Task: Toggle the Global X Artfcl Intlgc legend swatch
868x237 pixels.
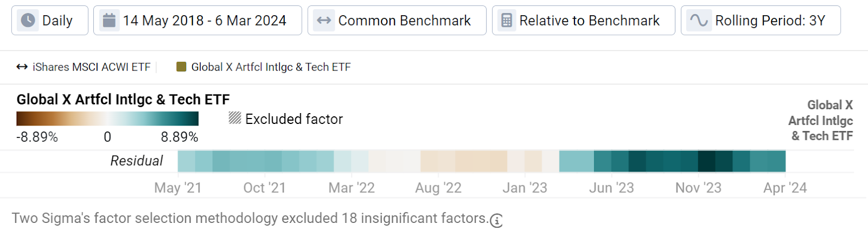Action: tap(181, 67)
